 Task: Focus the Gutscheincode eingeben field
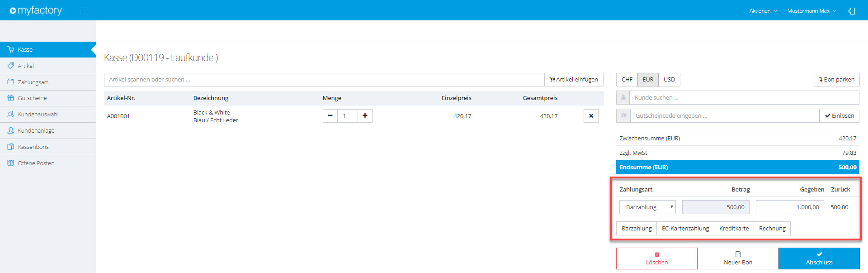pyautogui.click(x=725, y=116)
